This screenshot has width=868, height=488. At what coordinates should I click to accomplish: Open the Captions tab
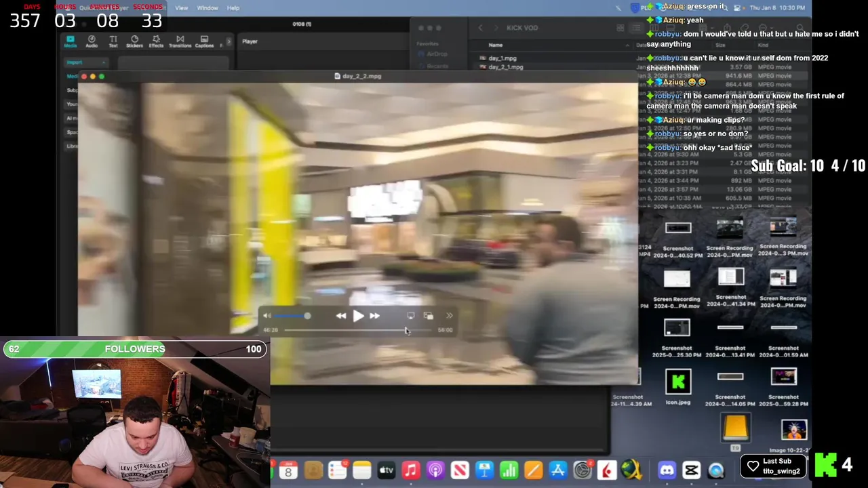(x=204, y=41)
